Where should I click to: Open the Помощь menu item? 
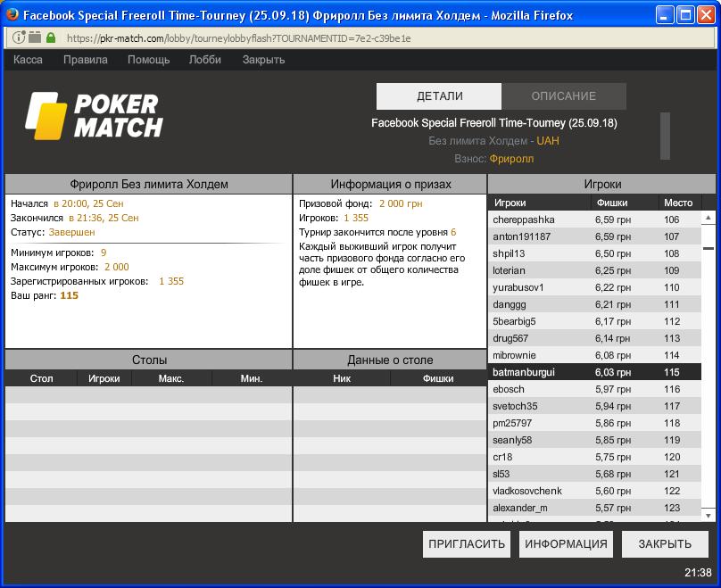[148, 60]
